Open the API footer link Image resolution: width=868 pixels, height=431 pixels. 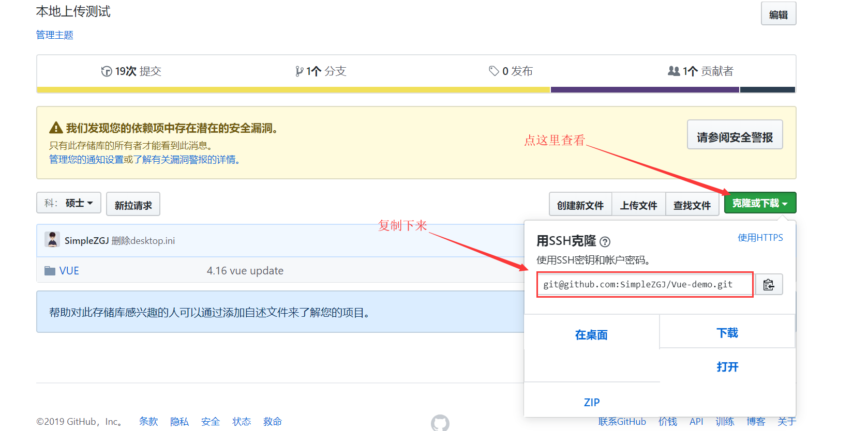tap(696, 422)
